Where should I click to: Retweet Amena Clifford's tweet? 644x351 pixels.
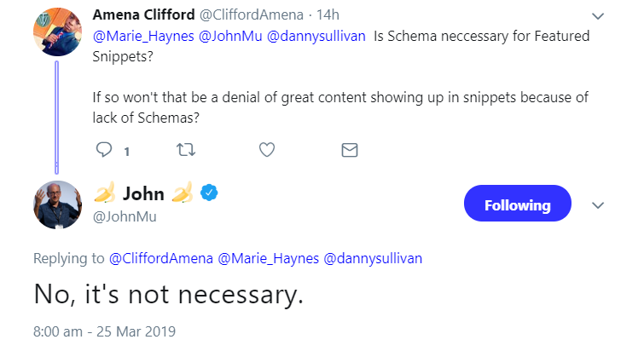click(x=184, y=150)
